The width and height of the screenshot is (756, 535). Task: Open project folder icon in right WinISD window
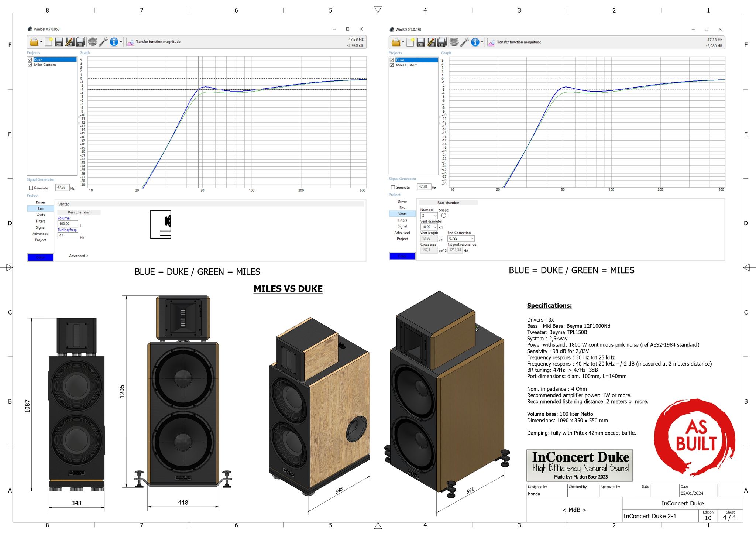pos(395,42)
